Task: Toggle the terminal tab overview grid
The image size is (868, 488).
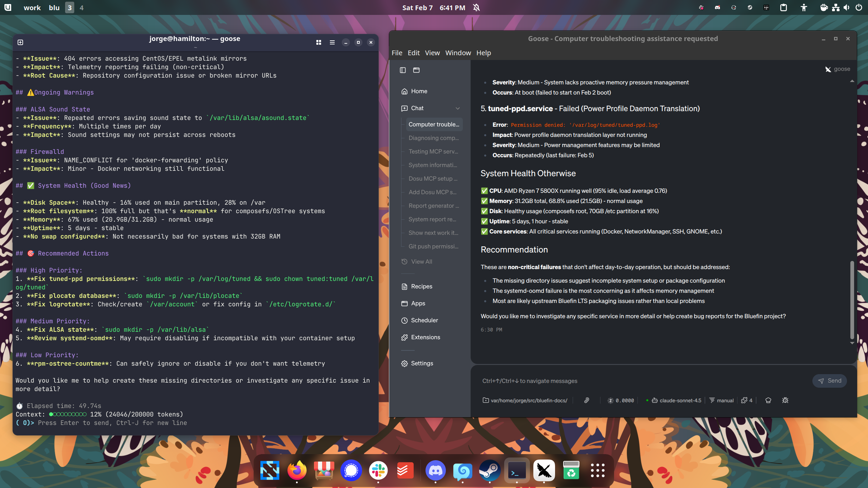Action: click(x=319, y=42)
